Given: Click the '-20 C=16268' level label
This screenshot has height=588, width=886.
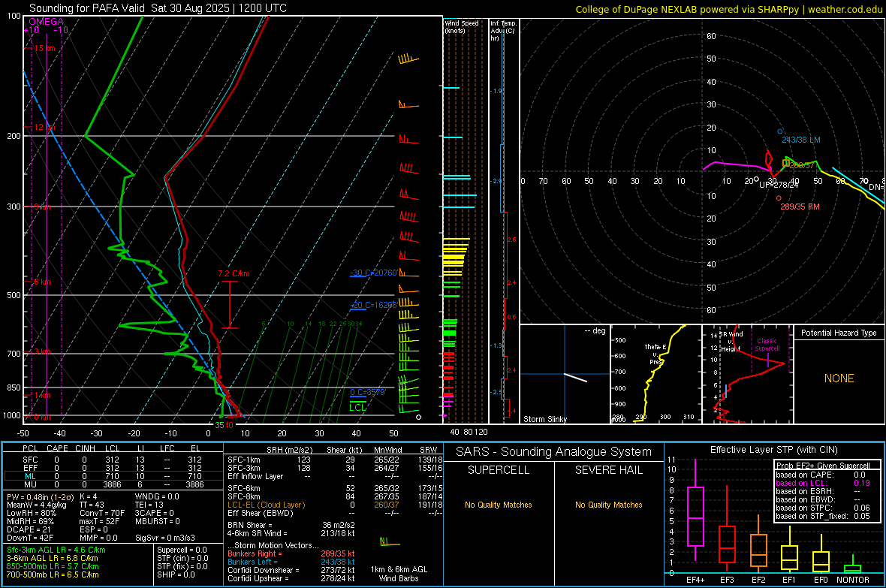Looking at the screenshot, I should point(374,306).
